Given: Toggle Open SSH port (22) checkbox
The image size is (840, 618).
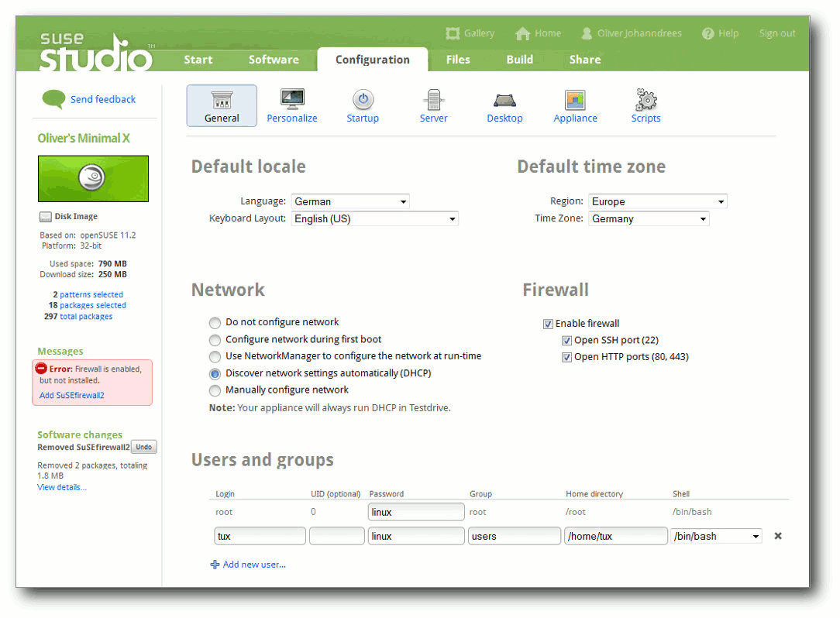Looking at the screenshot, I should tap(566, 340).
